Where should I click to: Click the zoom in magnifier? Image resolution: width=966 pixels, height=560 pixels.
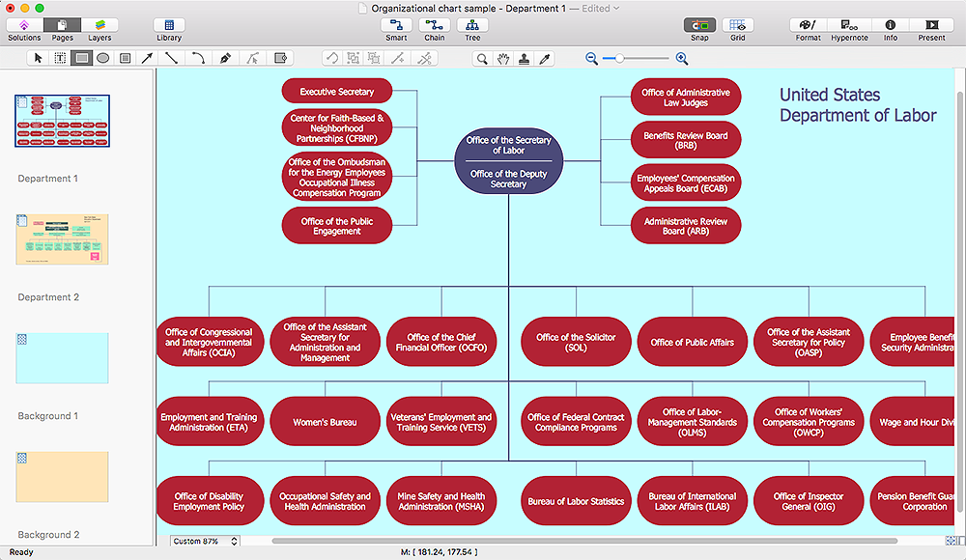tap(681, 59)
